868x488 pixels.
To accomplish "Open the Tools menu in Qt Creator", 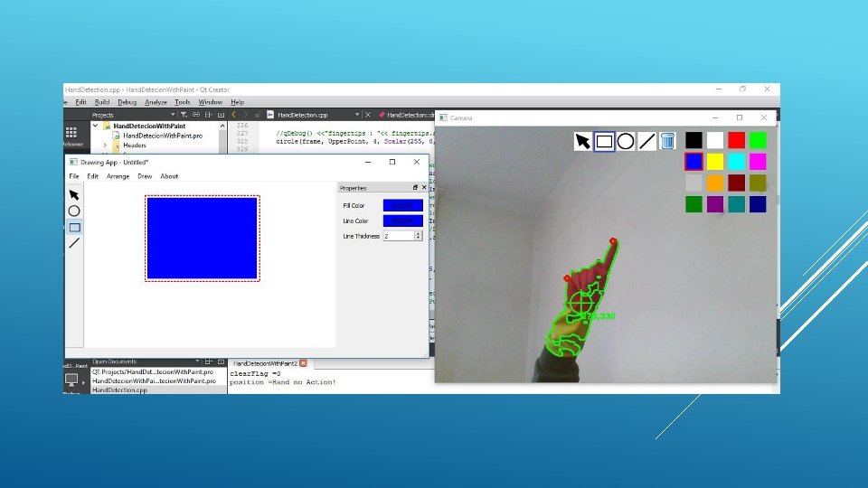I will point(182,102).
